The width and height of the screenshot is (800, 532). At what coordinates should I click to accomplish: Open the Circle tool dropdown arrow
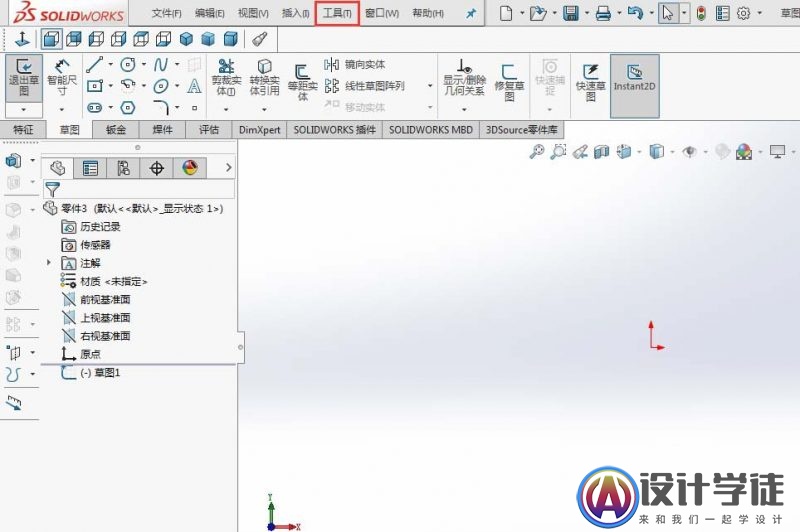pos(143,65)
